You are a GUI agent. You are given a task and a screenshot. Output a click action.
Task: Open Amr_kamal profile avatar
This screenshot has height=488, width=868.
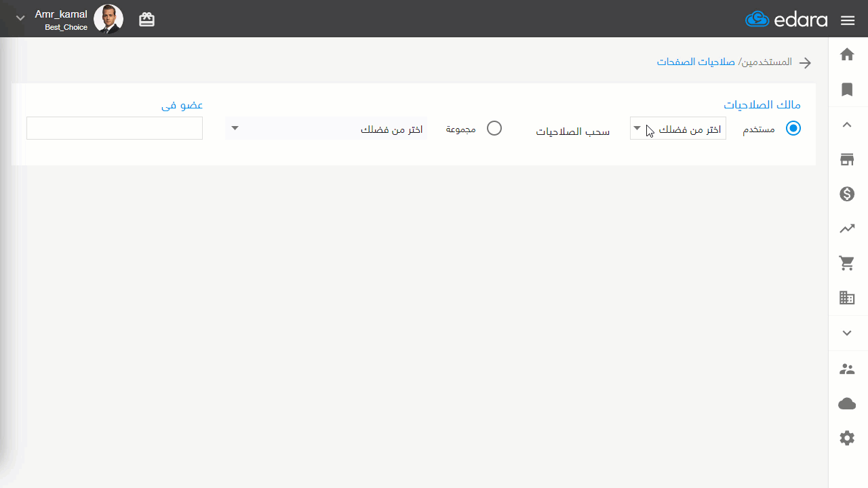click(x=108, y=19)
